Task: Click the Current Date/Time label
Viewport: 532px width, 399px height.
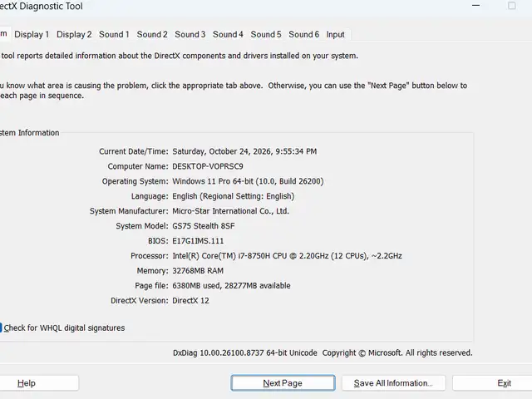Action: [x=134, y=151]
